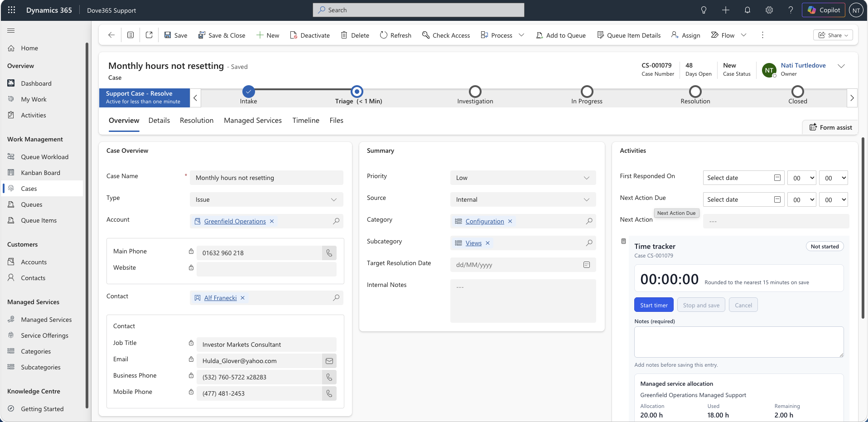The width and height of the screenshot is (868, 422).
Task: Open the NT user account avatar
Action: (x=856, y=10)
